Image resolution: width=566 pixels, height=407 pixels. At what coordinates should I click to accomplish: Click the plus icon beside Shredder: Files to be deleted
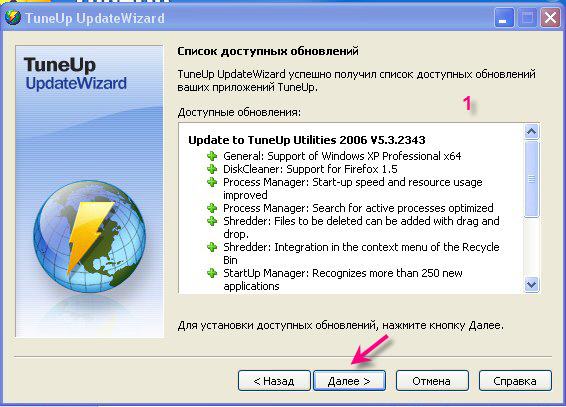point(212,221)
